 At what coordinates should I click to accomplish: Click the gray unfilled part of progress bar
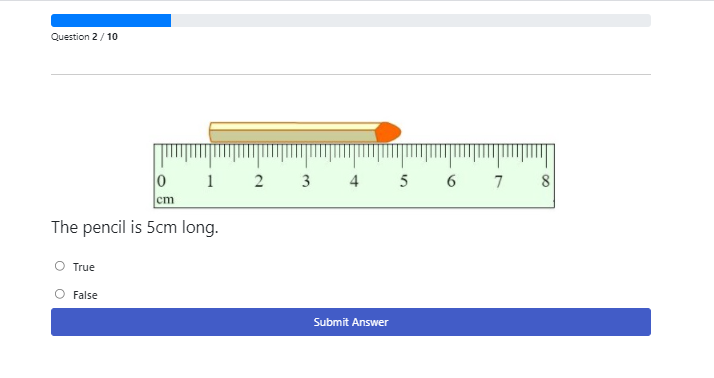pos(411,20)
